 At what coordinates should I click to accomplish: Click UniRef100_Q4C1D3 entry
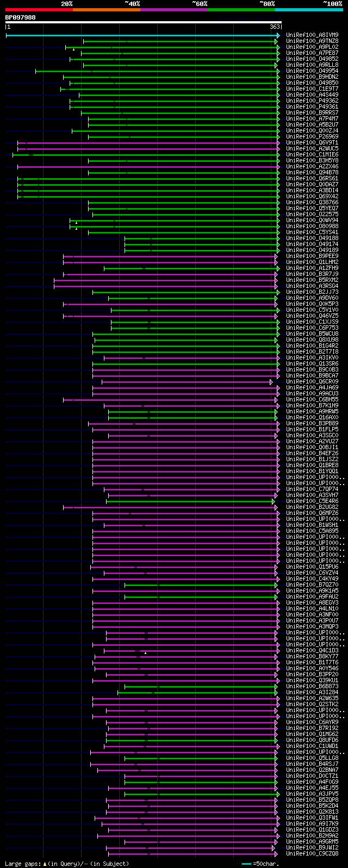[312, 651]
